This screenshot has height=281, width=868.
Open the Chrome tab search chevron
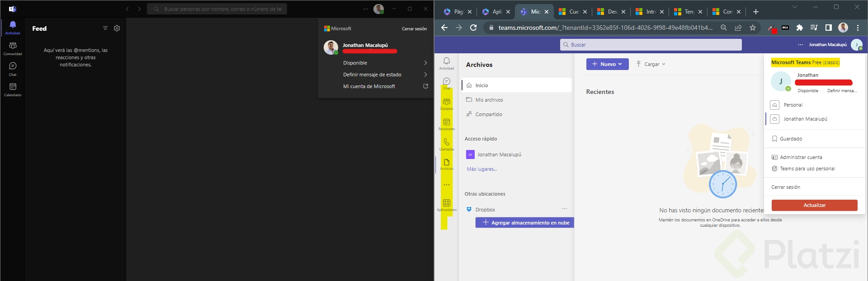pos(795,7)
